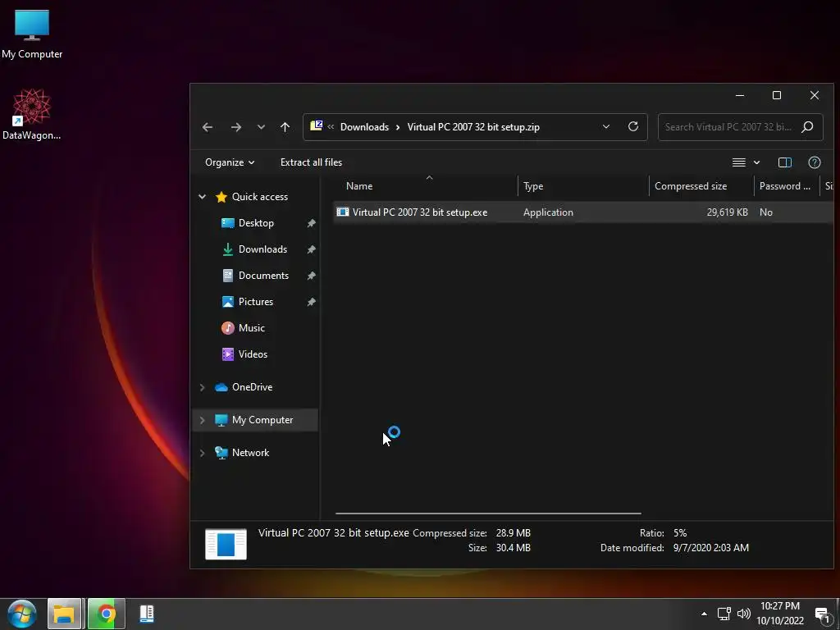
Task: Click the file thumbnail in details pane
Action: click(x=226, y=544)
